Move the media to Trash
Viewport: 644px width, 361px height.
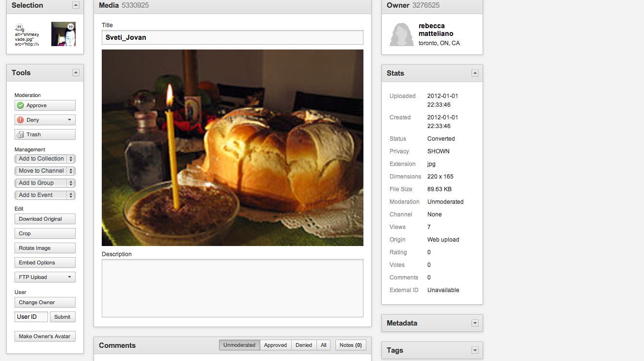pos(45,134)
